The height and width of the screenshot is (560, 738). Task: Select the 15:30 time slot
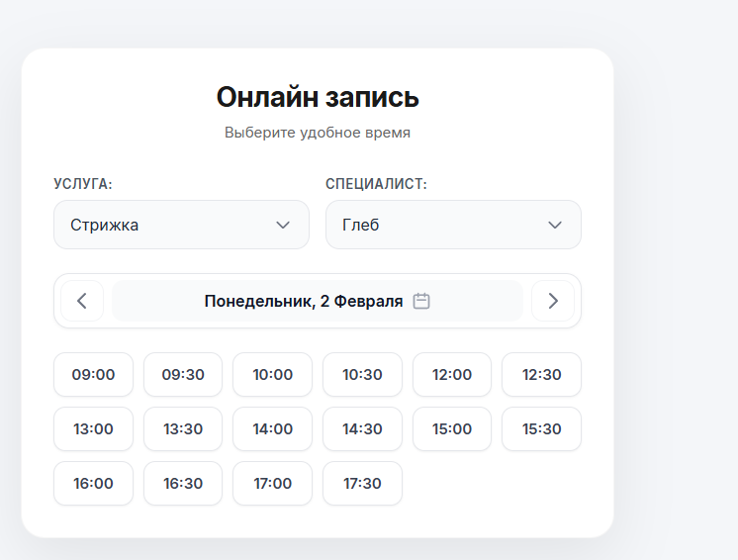click(541, 429)
